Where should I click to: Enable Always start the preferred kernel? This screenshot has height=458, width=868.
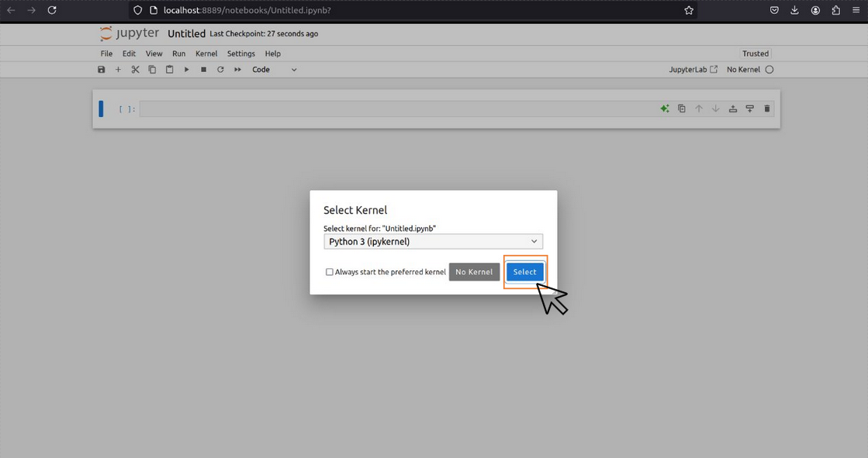[330, 272]
